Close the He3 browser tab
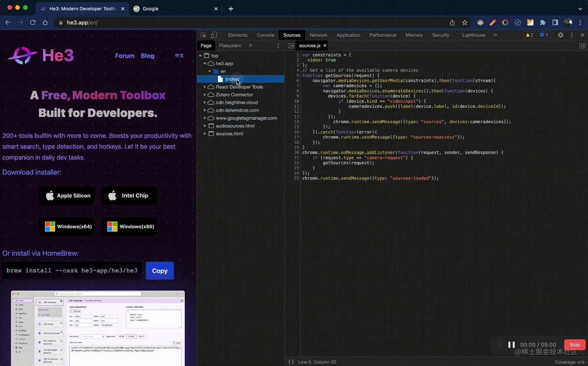 123,9
